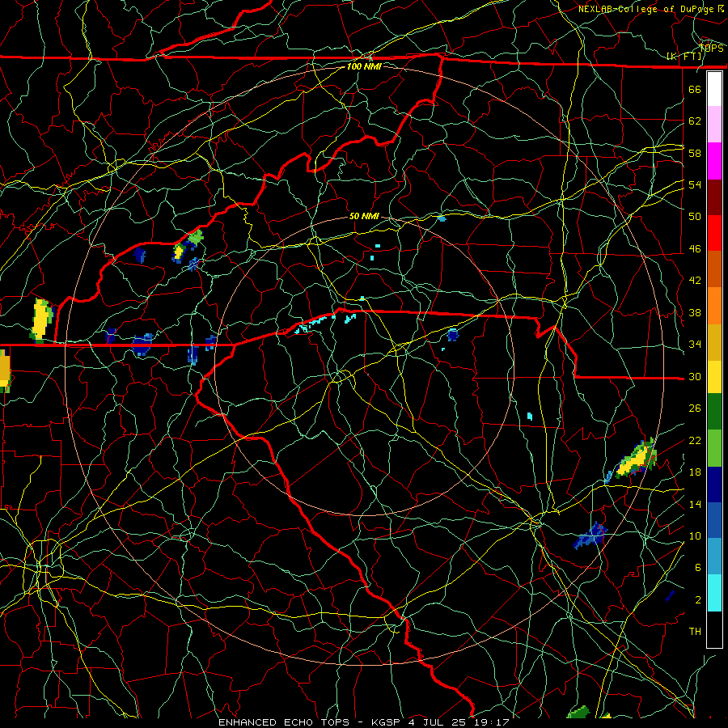Click the light pink swatch near 62
Image resolution: width=728 pixels, height=728 pixels.
[714, 124]
